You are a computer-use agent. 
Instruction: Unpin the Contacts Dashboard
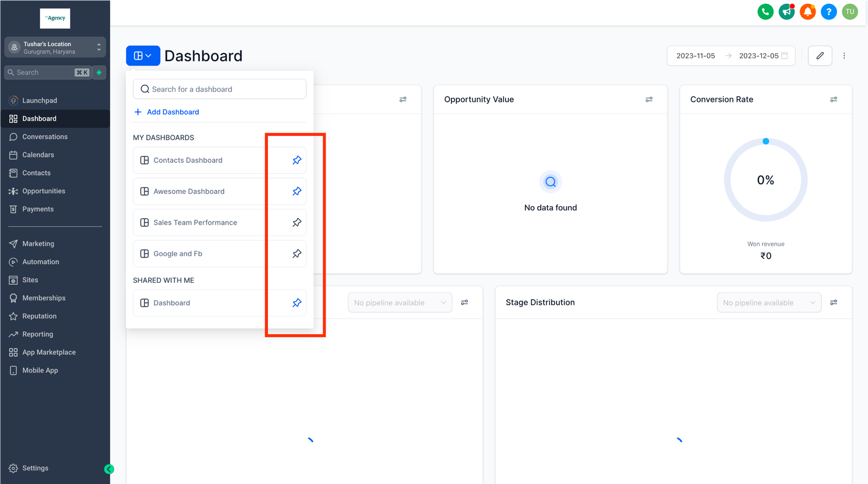pyautogui.click(x=297, y=161)
